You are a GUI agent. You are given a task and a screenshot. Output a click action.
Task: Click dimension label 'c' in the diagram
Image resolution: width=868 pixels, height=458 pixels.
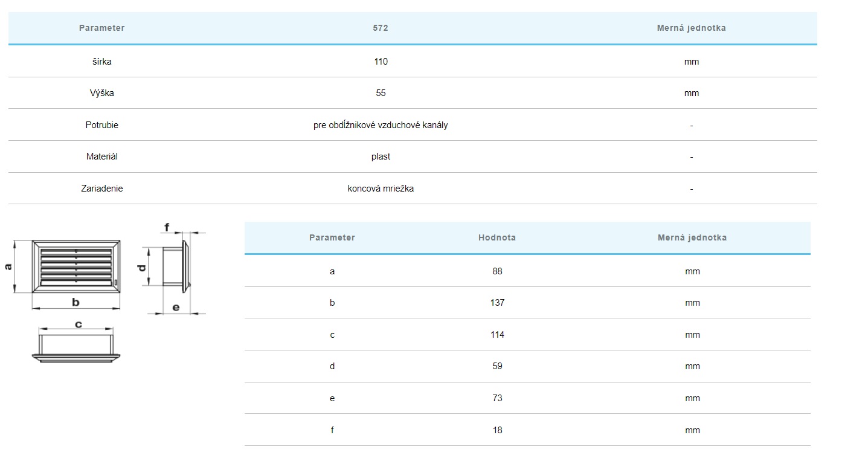click(78, 324)
